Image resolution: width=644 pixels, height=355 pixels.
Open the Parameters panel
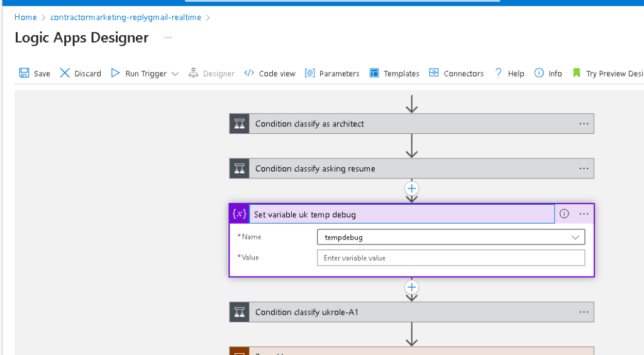tap(332, 74)
